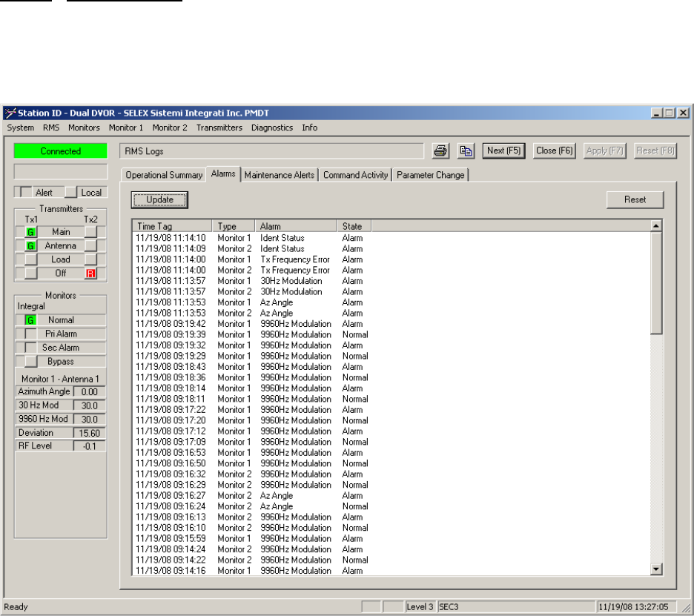
Task: Click the Next (F5) button
Action: pyautogui.click(x=503, y=151)
